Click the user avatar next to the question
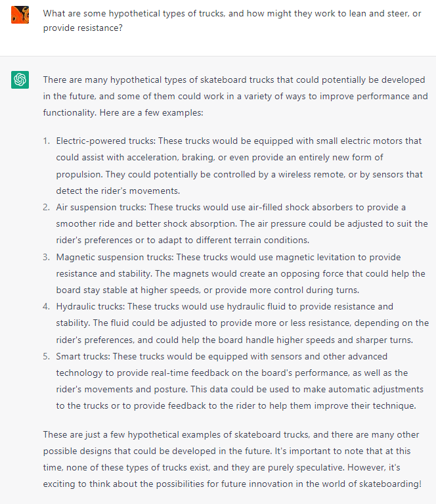The image size is (436, 504). 20,14
